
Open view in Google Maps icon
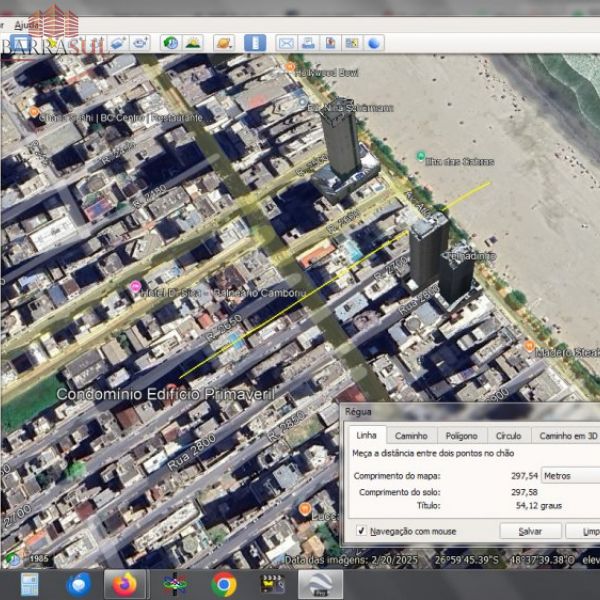pyautogui.click(x=352, y=43)
